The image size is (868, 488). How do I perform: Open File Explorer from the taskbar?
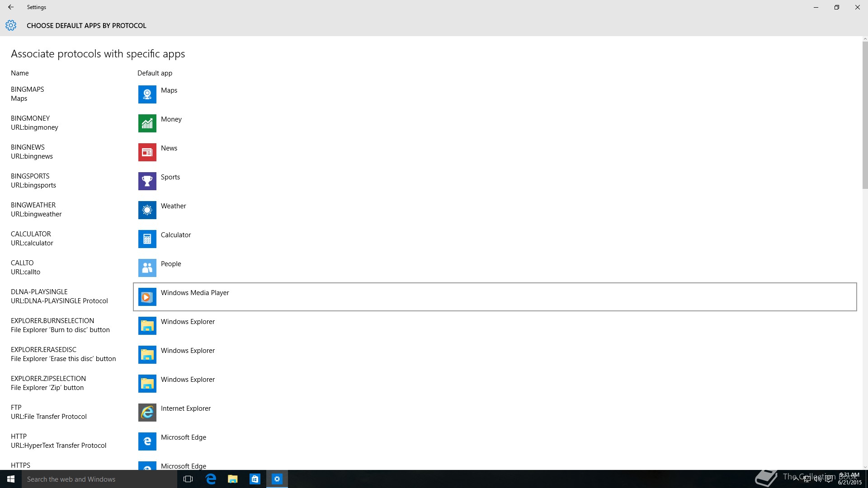[x=233, y=479]
